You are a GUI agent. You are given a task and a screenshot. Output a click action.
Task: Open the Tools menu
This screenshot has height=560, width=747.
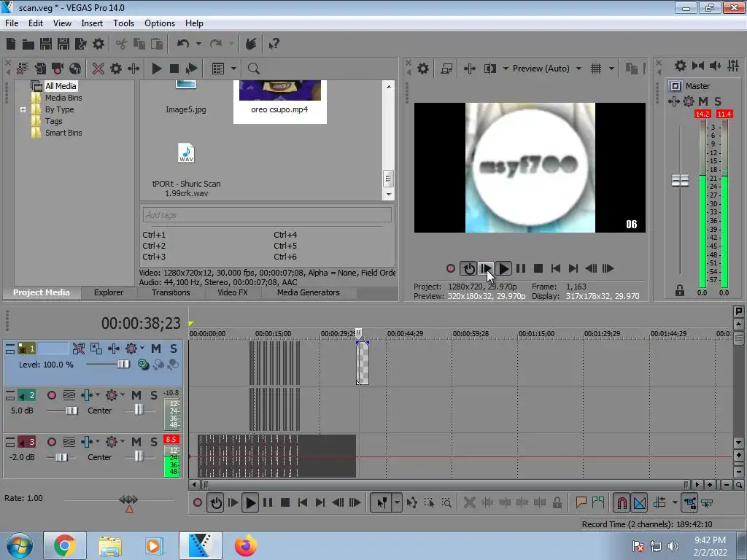click(123, 23)
